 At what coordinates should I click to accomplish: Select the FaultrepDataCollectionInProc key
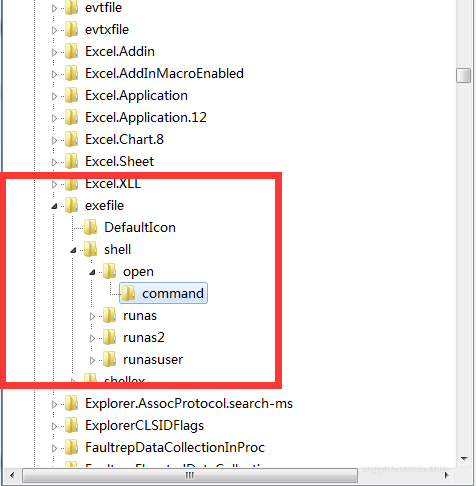point(175,447)
